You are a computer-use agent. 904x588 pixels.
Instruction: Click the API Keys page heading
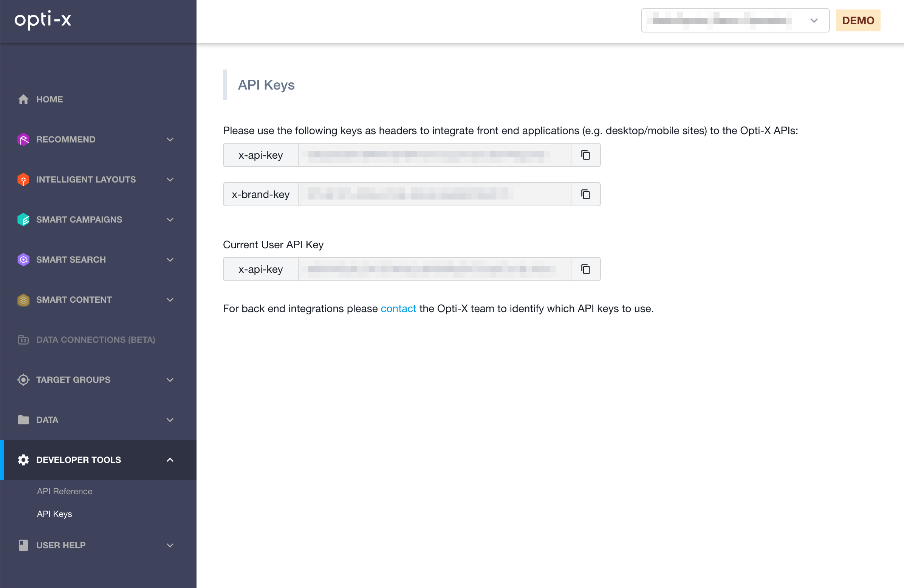click(266, 85)
